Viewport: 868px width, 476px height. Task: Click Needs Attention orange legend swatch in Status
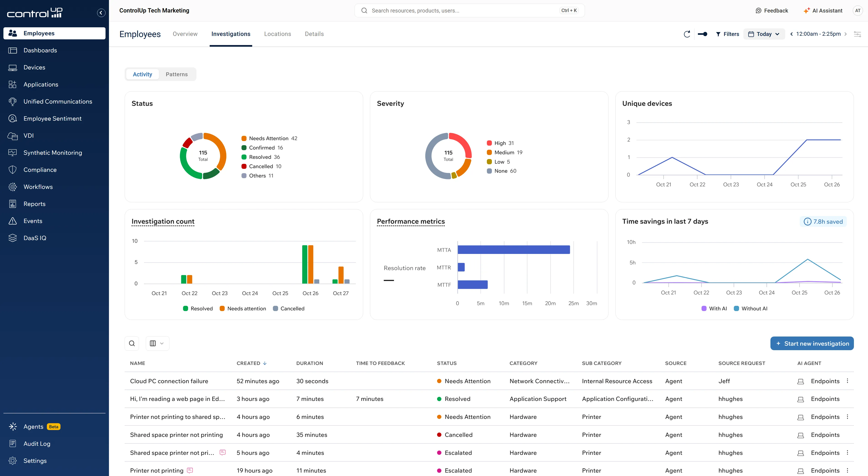(244, 138)
